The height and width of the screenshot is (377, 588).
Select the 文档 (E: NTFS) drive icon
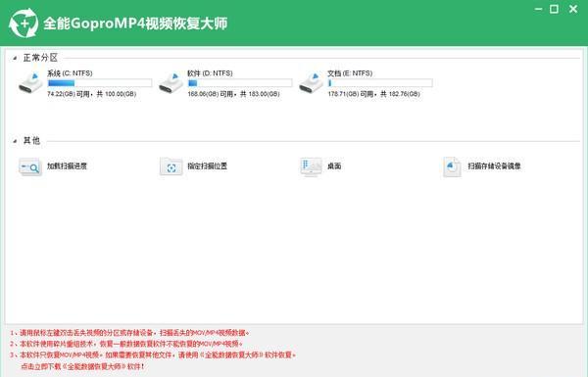coord(312,83)
